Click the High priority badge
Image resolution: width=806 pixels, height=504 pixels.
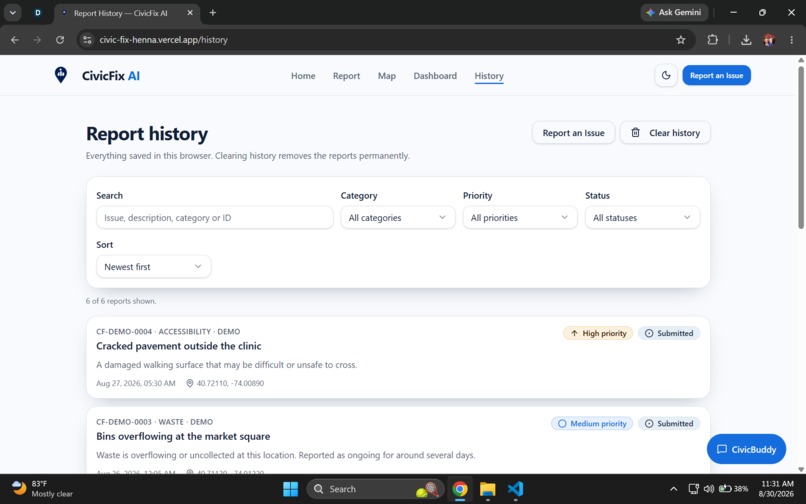coord(598,333)
